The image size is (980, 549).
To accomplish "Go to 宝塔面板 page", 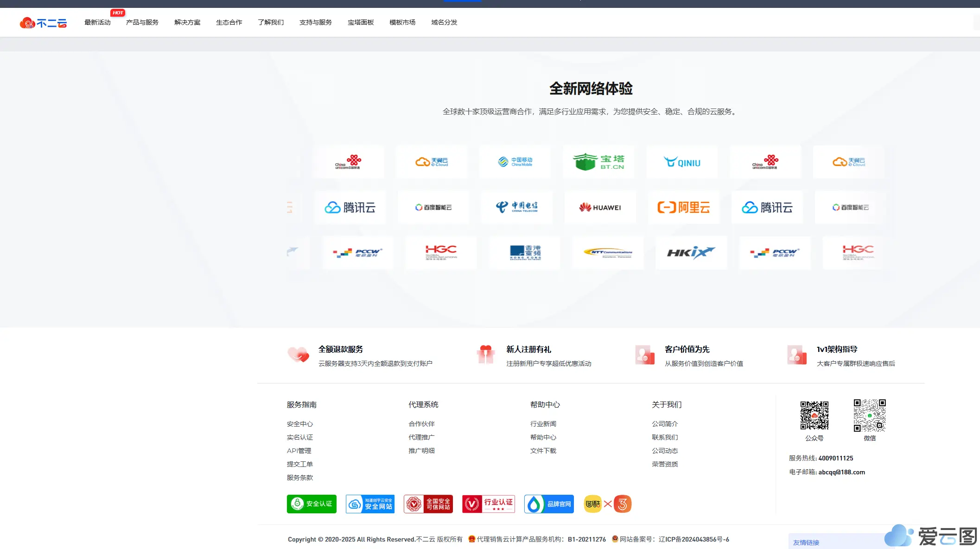I will click(x=361, y=22).
